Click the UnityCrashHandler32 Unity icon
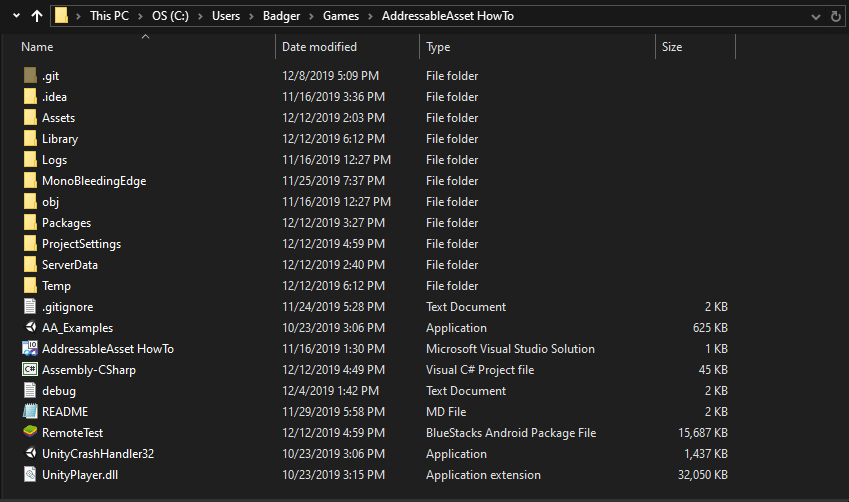Screen dimensions: 849x502 click(x=30, y=453)
